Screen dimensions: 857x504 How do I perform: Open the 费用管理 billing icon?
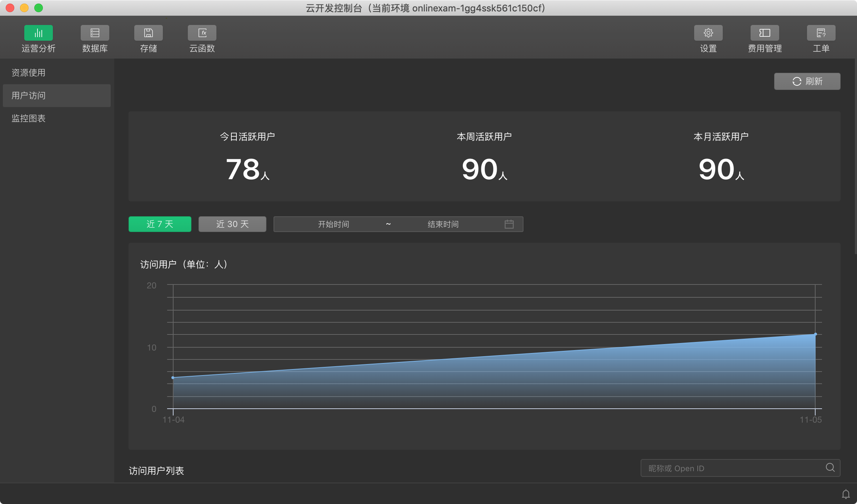coord(765,33)
